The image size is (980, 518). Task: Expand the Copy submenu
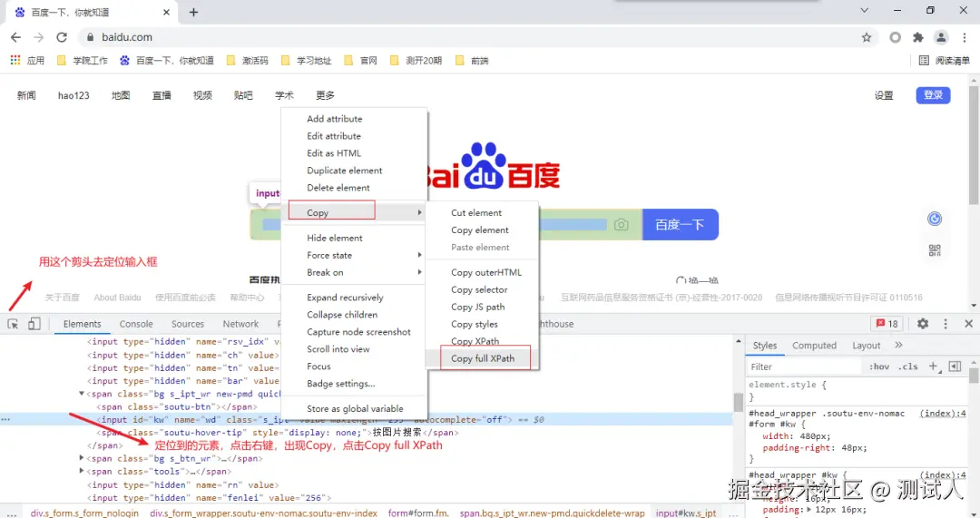click(355, 212)
